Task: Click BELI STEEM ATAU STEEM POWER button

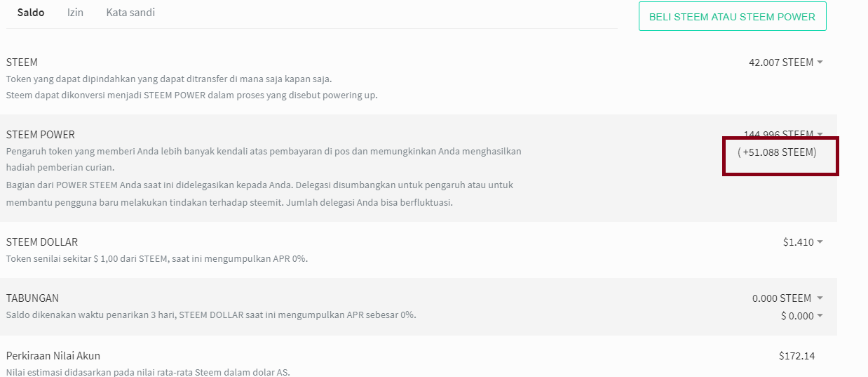Action: click(732, 16)
